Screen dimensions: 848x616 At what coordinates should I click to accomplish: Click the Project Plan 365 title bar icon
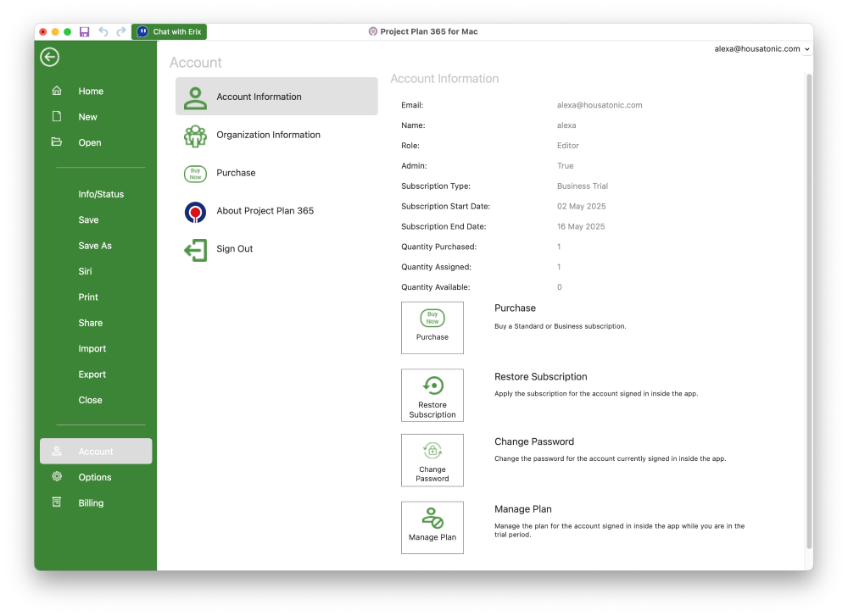click(x=372, y=31)
